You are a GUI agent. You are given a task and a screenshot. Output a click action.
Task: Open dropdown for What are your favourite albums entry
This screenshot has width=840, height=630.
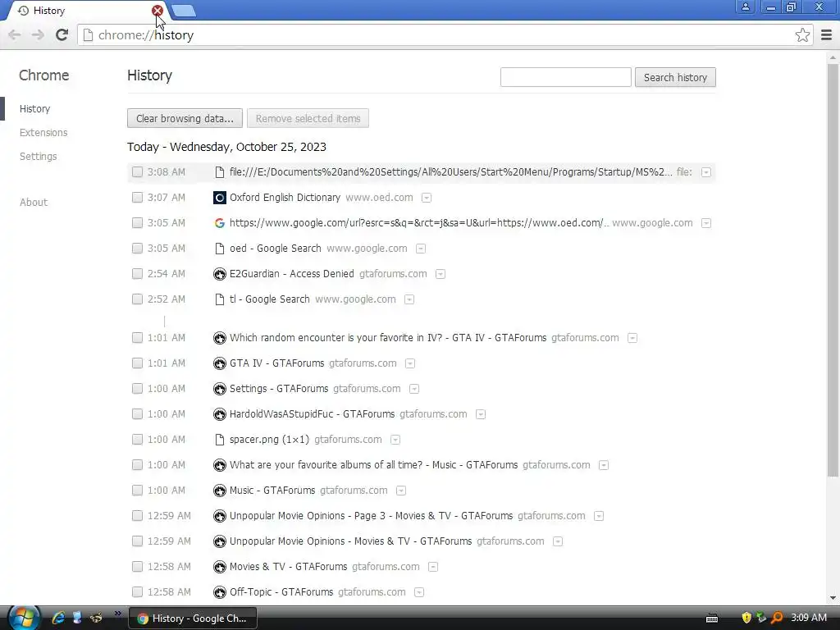[x=604, y=466]
